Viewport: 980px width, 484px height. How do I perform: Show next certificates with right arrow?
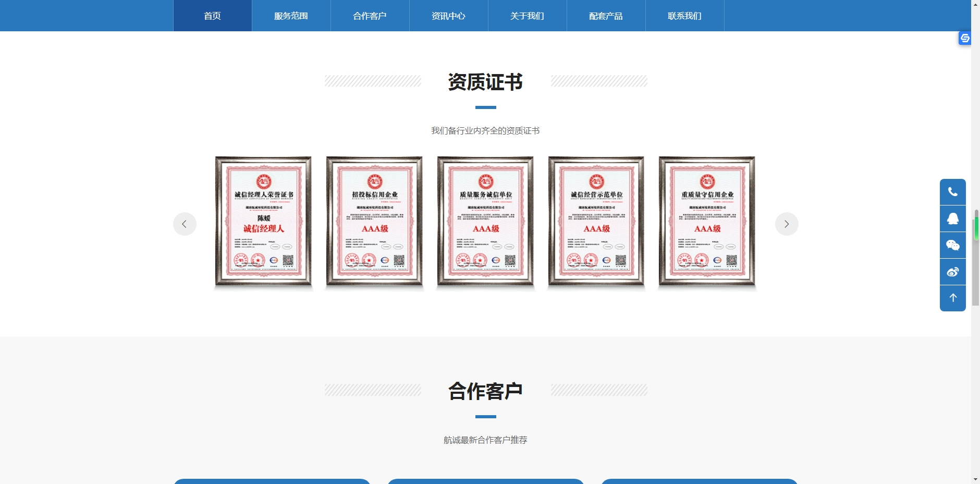(787, 224)
